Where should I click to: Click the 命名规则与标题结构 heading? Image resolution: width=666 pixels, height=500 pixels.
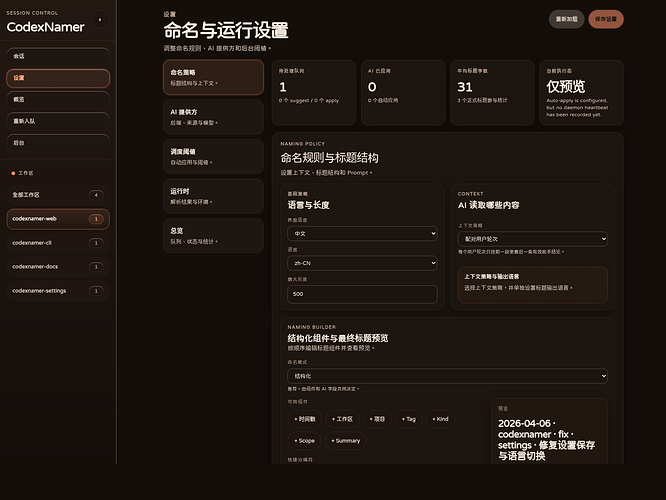coord(329,158)
